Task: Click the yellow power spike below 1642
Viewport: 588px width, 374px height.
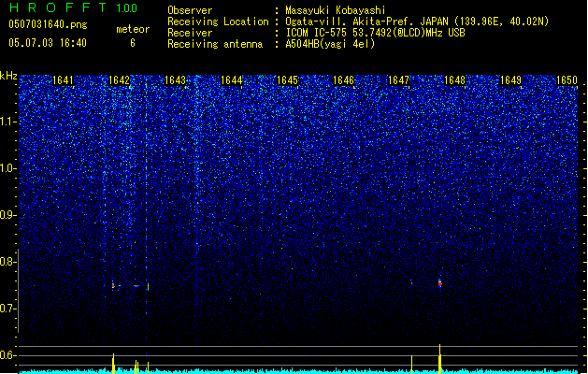Action: click(x=113, y=363)
